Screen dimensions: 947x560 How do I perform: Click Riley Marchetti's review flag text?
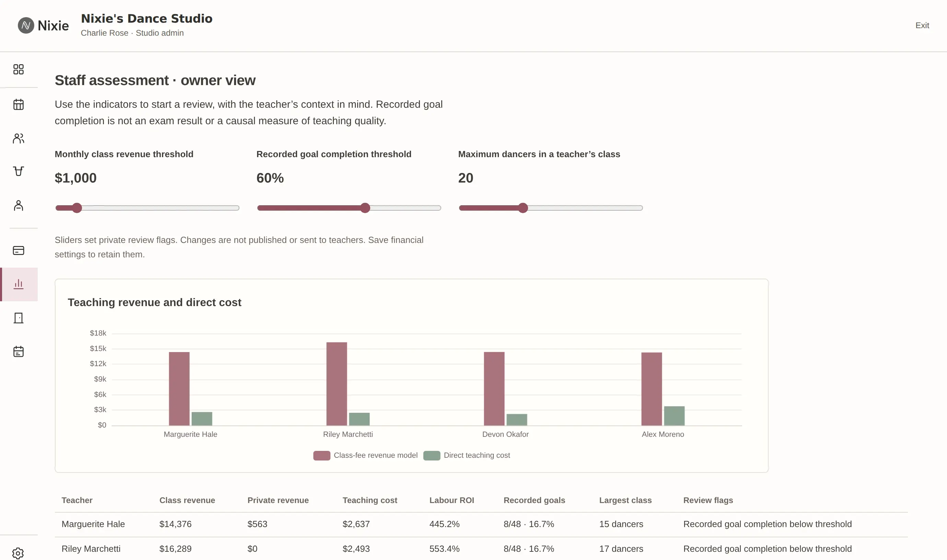point(768,549)
